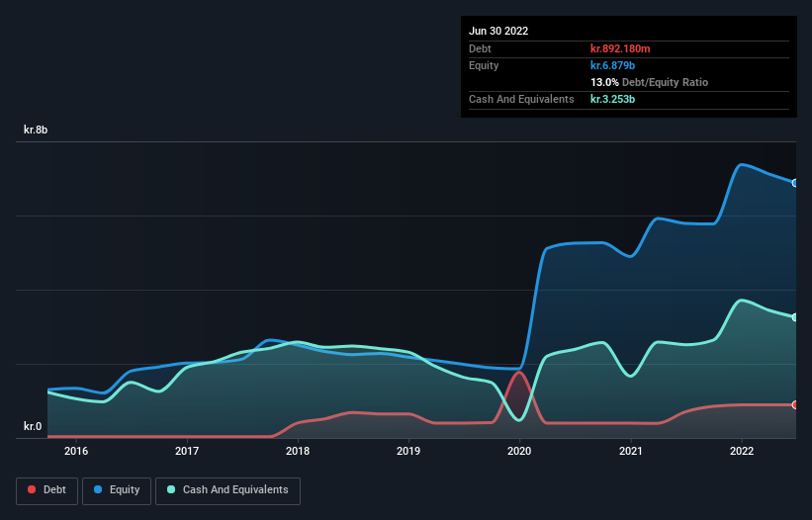Viewport: 812px width, 520px height.
Task: Toggle the Equity legend series button
Action: pyautogui.click(x=117, y=490)
